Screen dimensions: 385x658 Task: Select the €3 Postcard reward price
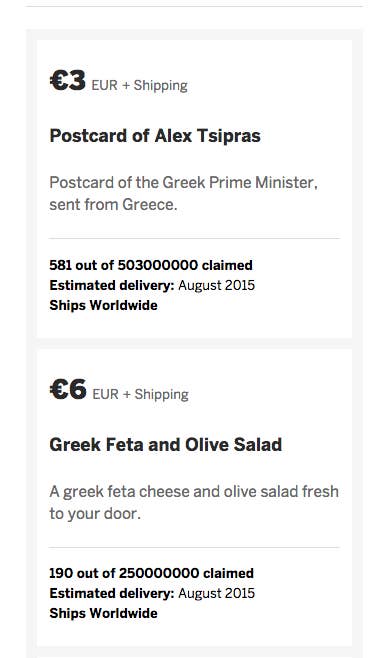pyautogui.click(x=68, y=81)
